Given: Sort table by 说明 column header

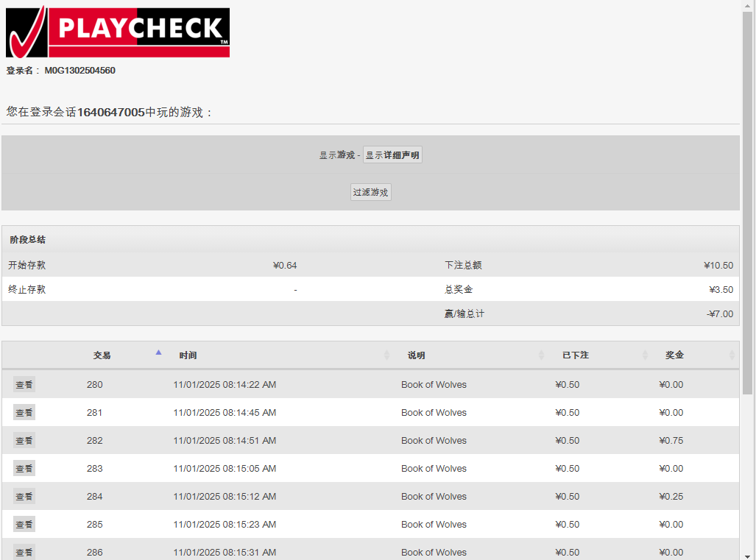Looking at the screenshot, I should pos(417,355).
